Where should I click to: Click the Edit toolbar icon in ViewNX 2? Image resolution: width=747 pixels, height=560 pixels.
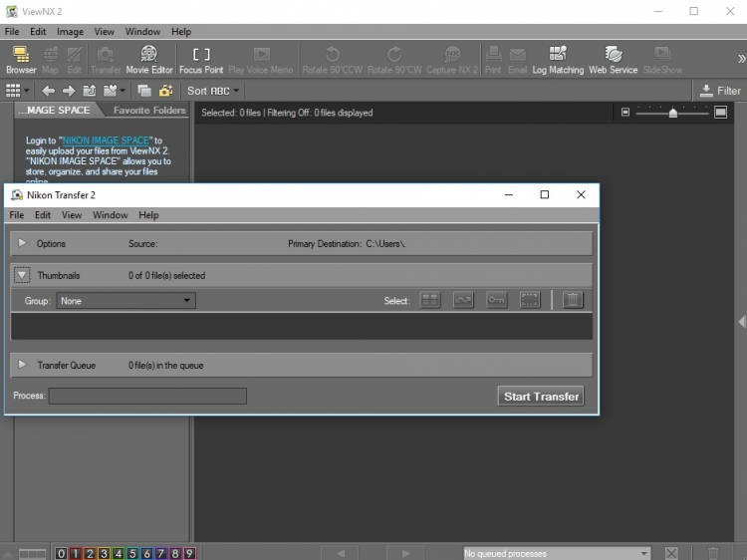[75, 60]
